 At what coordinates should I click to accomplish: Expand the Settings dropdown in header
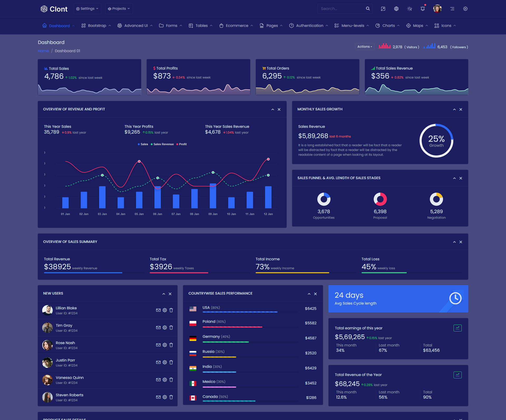coord(87,9)
